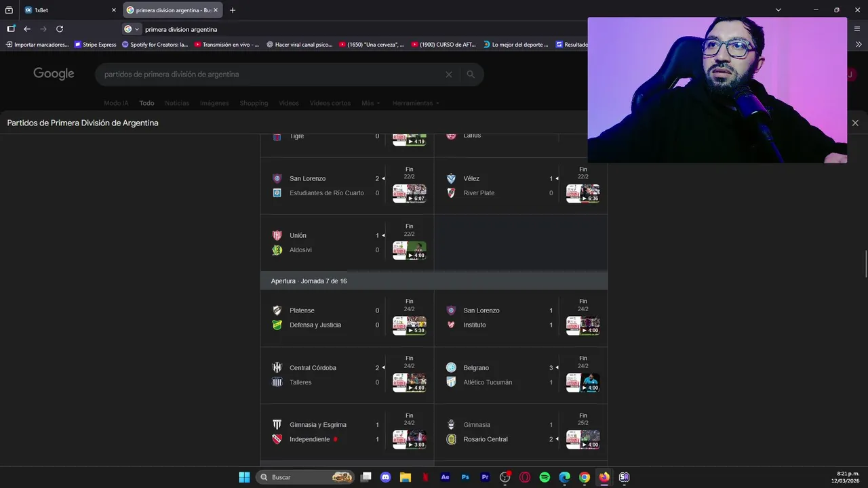The height and width of the screenshot is (488, 868).
Task: Click the Defensa y Justicia crest
Action: [x=277, y=325]
